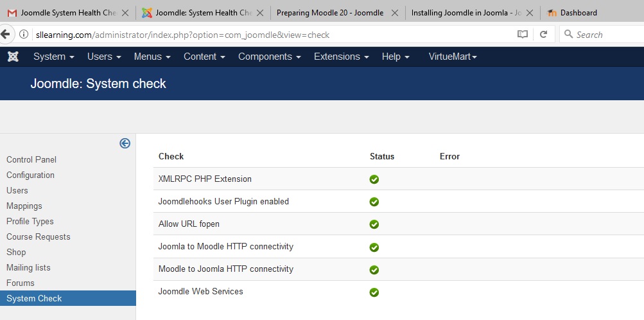This screenshot has width=644, height=320.
Task: Open the System dropdown menu
Action: click(53, 57)
